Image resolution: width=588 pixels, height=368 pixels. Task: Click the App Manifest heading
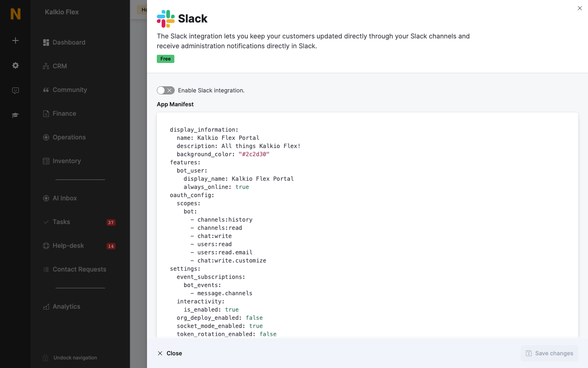pos(175,104)
